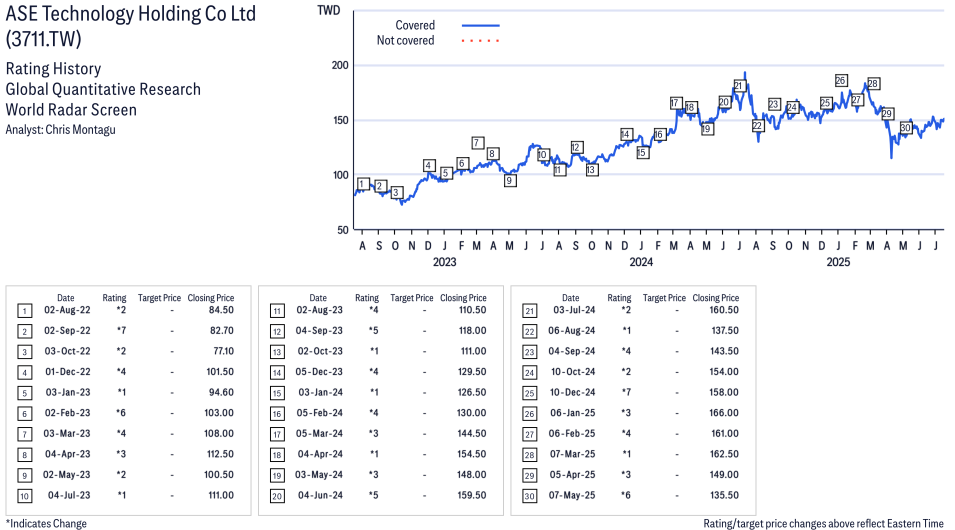Click the date 04-Jul-23
The image size is (955, 530).
coord(69,495)
